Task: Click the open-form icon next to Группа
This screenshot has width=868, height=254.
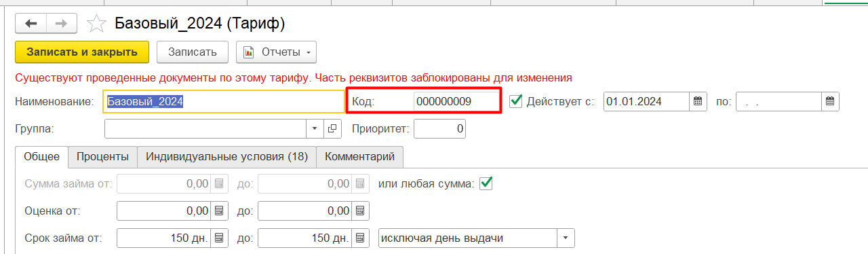Action: tap(332, 128)
